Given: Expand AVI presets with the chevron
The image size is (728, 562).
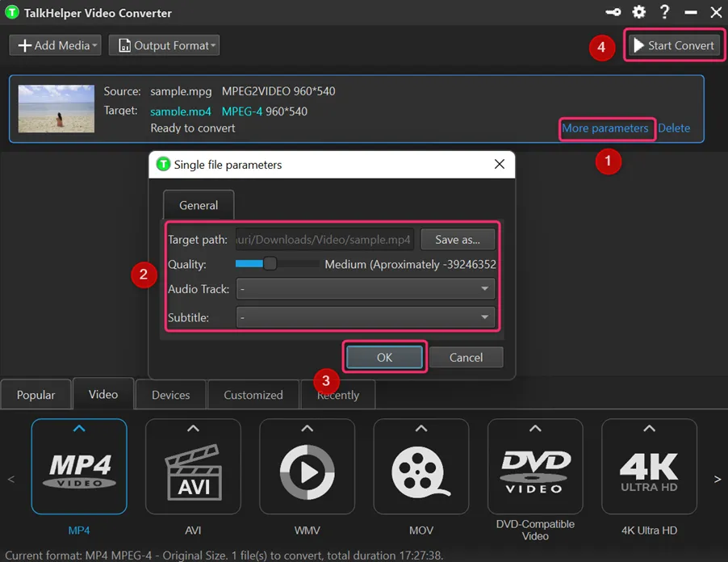Looking at the screenshot, I should [x=193, y=428].
